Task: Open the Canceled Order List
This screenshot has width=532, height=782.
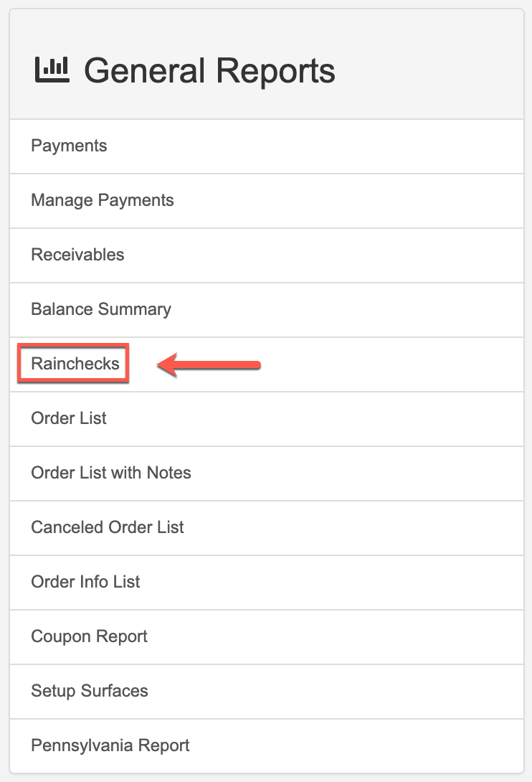Action: [x=108, y=527]
